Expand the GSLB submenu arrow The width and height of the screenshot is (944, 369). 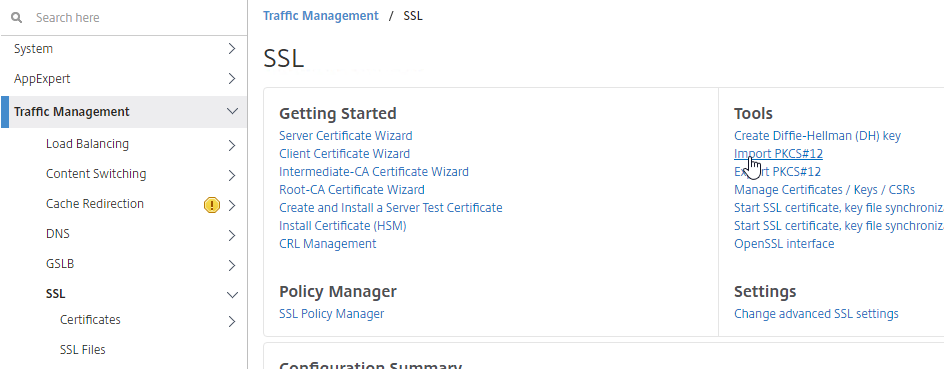click(x=232, y=265)
